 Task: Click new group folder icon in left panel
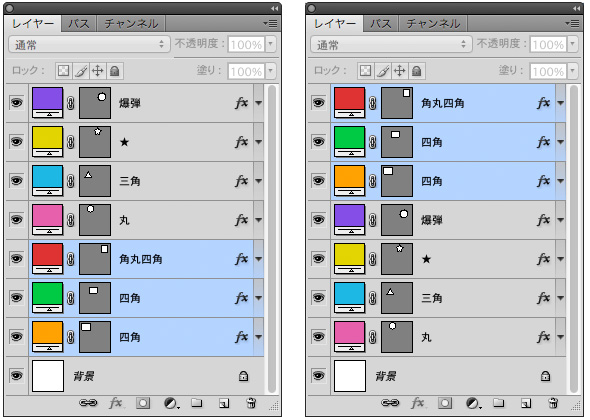pos(196,403)
